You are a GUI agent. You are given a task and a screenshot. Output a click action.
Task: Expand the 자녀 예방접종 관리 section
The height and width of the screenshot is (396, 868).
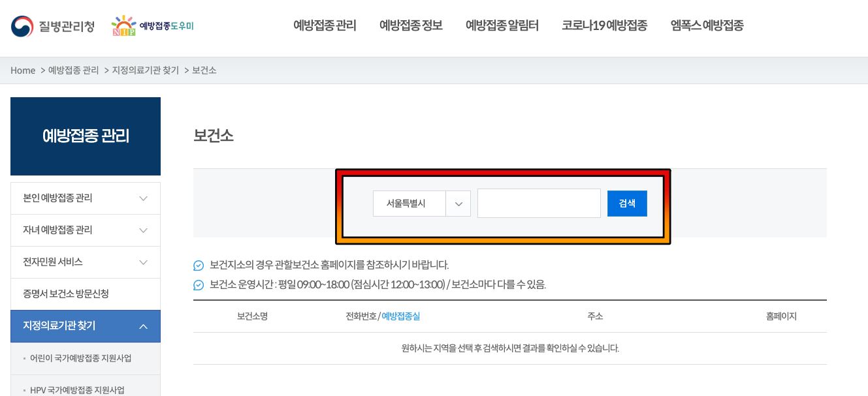click(86, 230)
